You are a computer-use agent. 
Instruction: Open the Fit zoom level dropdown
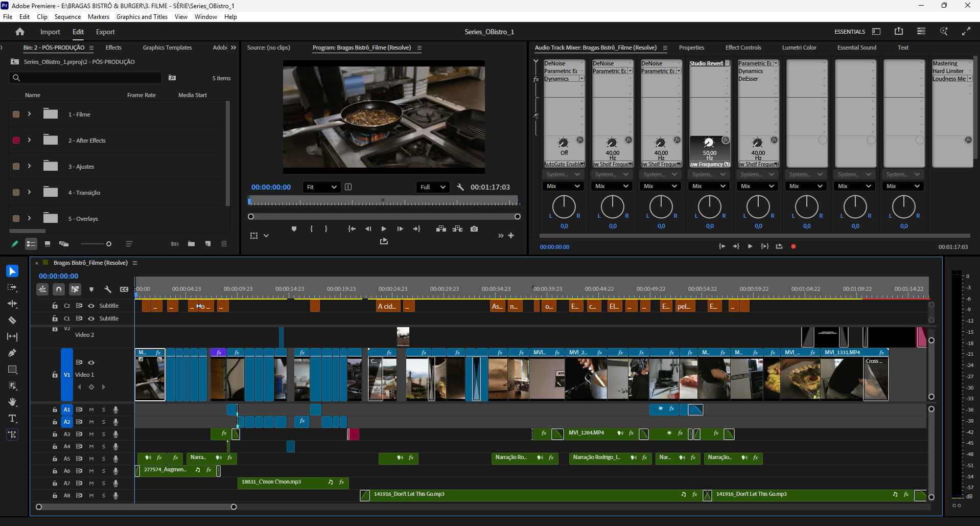click(x=321, y=187)
